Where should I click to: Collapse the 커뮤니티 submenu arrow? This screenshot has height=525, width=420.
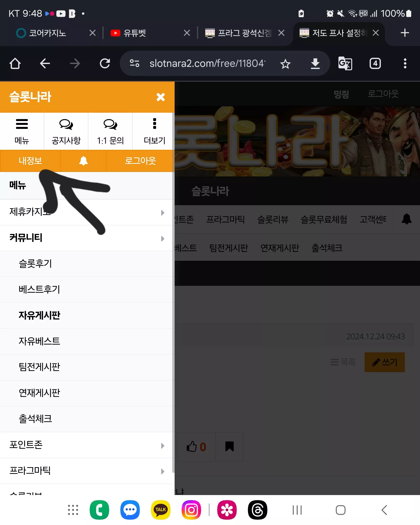[x=163, y=239]
